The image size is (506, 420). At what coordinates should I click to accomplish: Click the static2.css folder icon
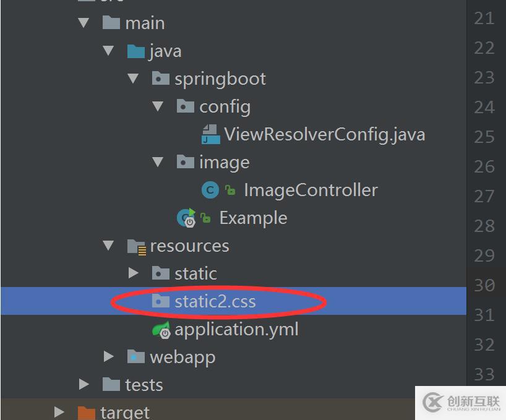point(161,301)
